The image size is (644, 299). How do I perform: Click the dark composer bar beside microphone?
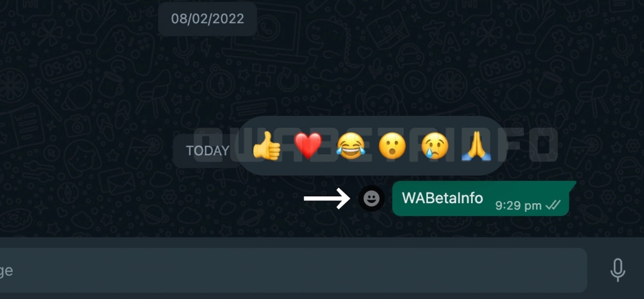(x=601, y=270)
